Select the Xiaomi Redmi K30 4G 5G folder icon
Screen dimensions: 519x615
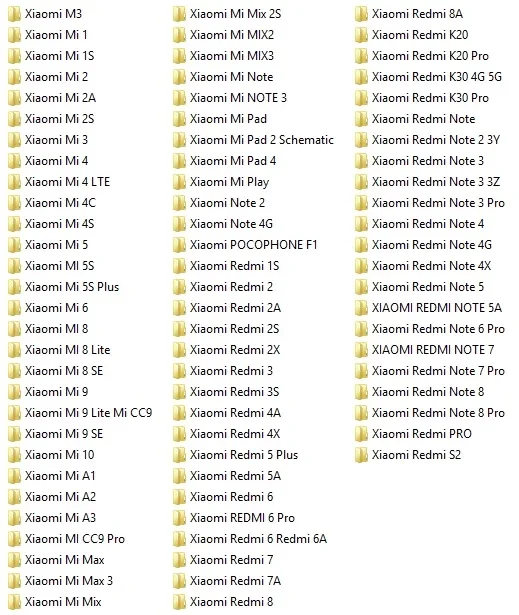pos(361,77)
